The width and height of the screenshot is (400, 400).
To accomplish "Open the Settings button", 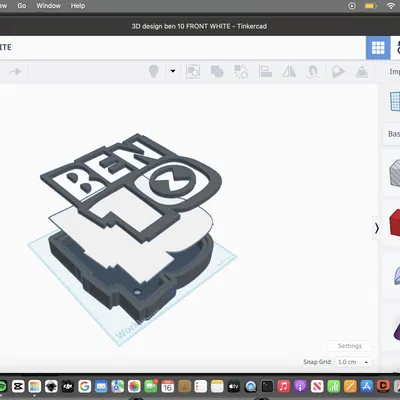I will [x=350, y=346].
